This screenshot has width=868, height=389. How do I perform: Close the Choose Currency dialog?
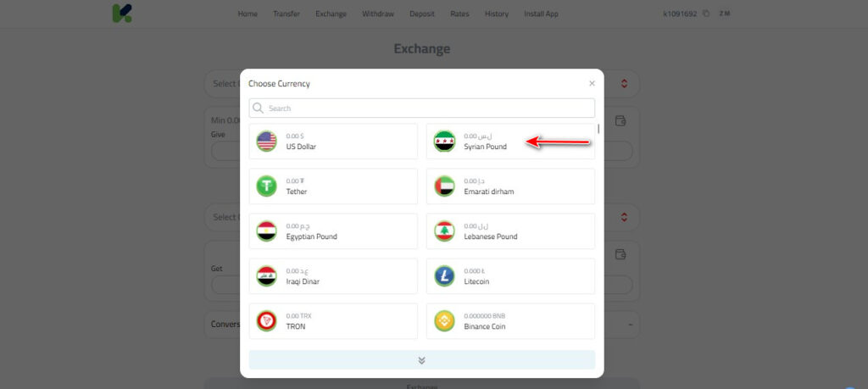click(592, 84)
